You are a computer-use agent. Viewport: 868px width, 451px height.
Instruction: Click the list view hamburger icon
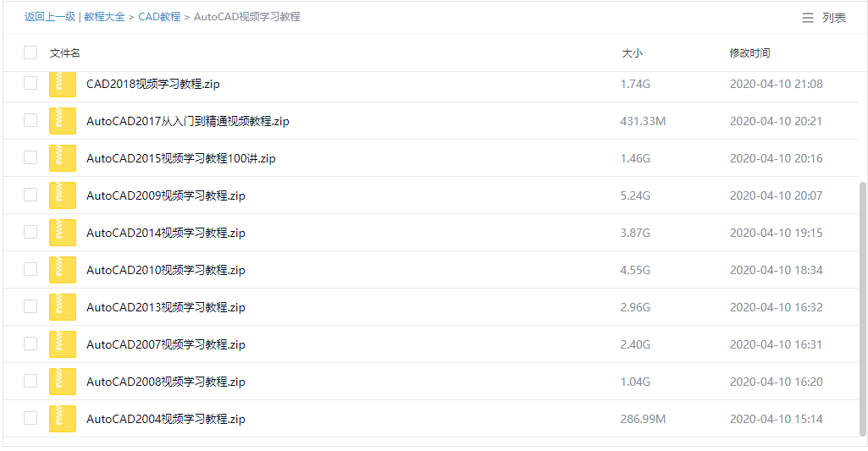pyautogui.click(x=808, y=18)
